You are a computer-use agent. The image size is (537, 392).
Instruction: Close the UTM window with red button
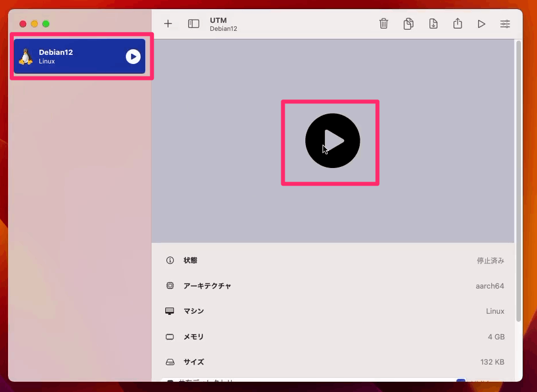[x=23, y=24]
